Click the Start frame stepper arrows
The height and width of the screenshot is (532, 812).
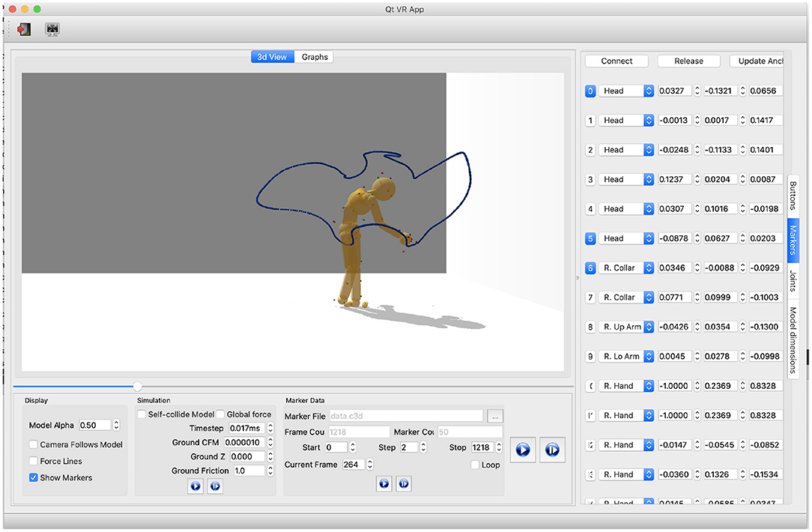(x=353, y=447)
